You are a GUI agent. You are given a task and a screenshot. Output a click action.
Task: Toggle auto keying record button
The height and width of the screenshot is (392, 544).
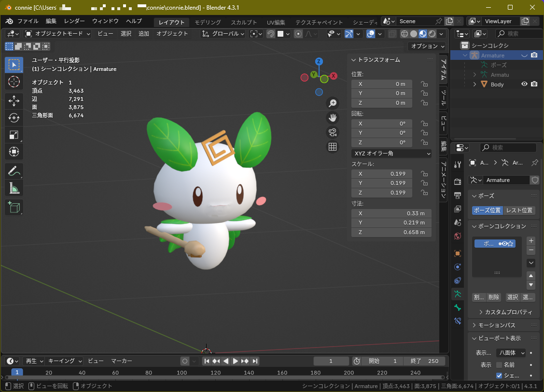coord(185,361)
